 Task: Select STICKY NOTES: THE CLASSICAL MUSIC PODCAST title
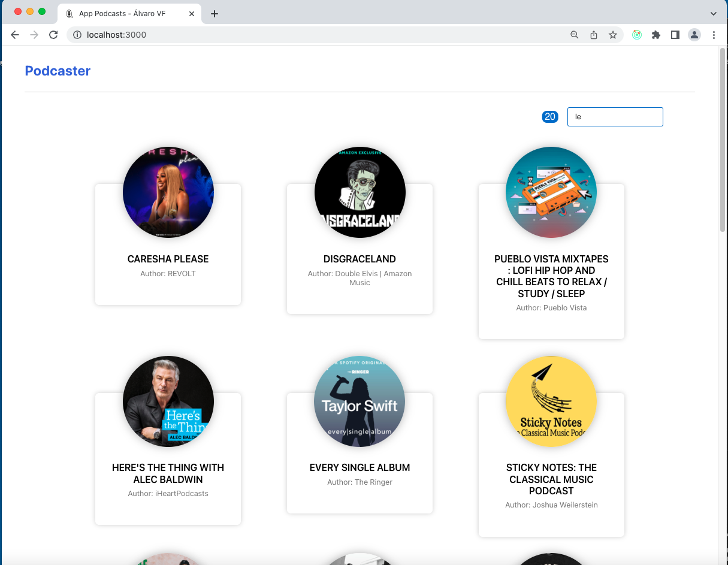tap(551, 479)
